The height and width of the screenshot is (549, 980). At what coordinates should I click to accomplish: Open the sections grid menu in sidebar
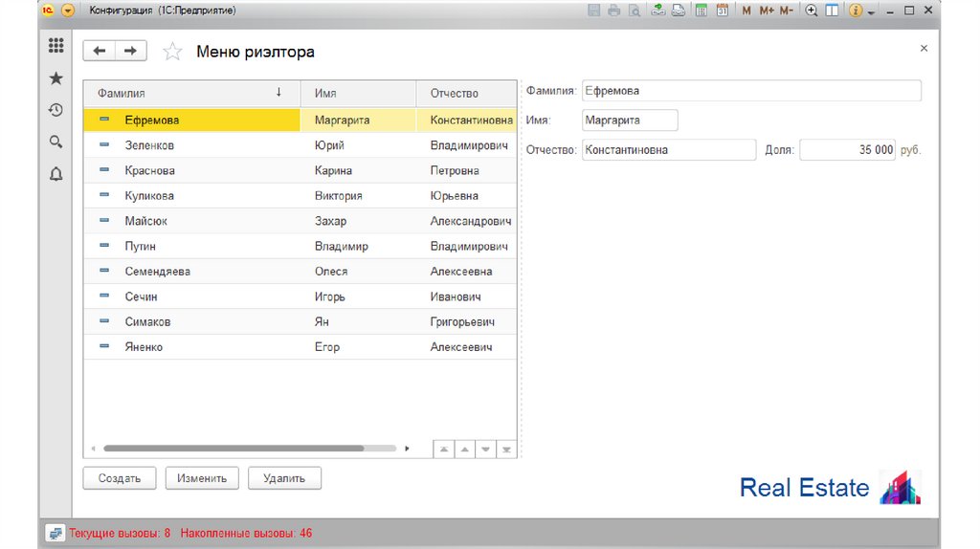(x=56, y=46)
